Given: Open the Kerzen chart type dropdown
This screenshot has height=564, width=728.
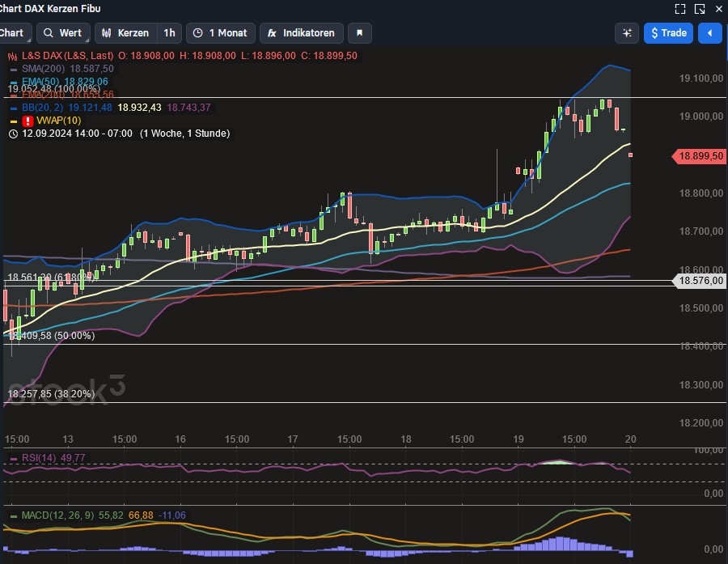Looking at the screenshot, I should [129, 32].
